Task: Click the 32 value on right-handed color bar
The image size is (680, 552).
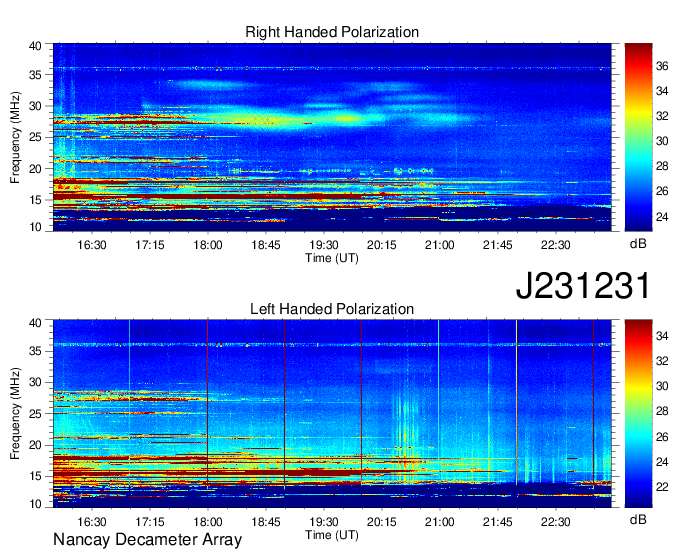Action: [x=662, y=116]
